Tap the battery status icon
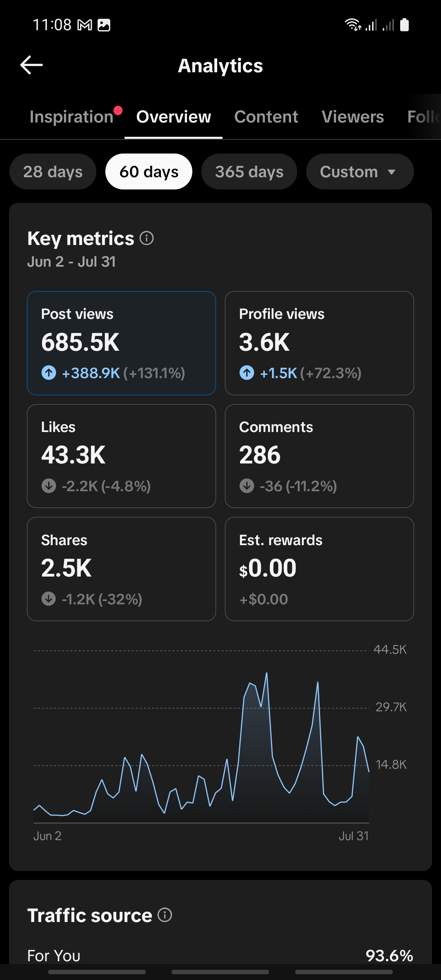 404,25
